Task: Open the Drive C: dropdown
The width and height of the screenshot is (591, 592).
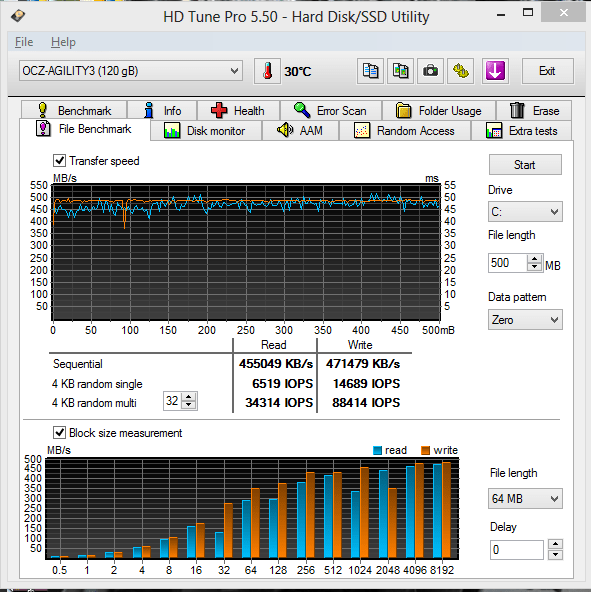Action: point(525,211)
